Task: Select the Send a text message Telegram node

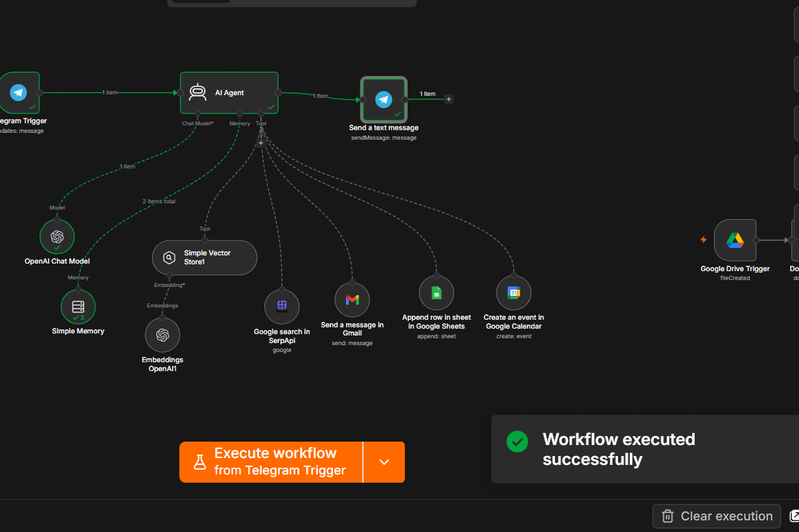Action: (384, 99)
